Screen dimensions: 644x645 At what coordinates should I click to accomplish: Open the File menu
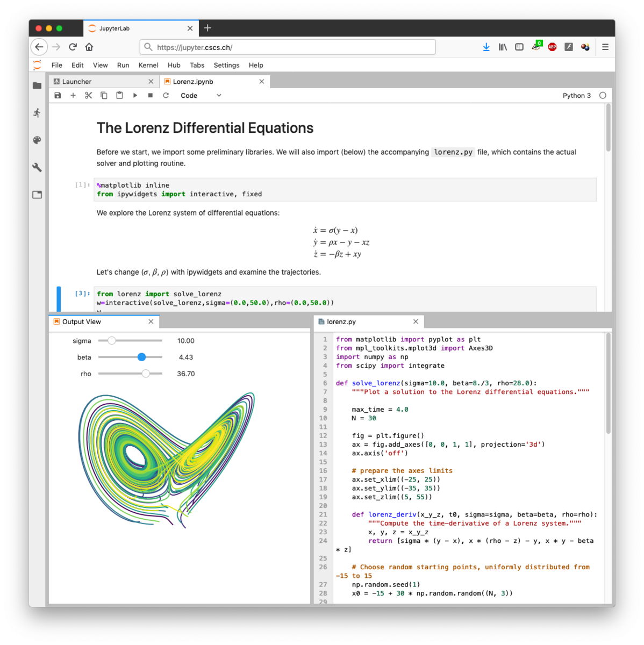tap(57, 65)
